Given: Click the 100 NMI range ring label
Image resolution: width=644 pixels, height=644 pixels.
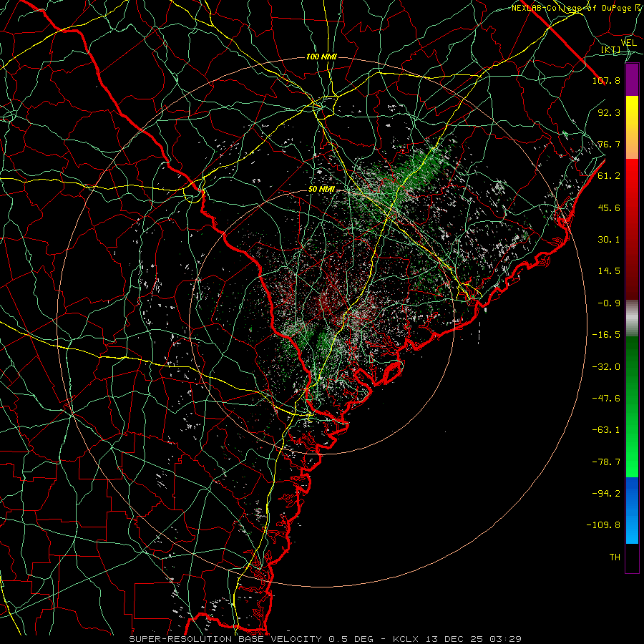Looking at the screenshot, I should coord(321,57).
